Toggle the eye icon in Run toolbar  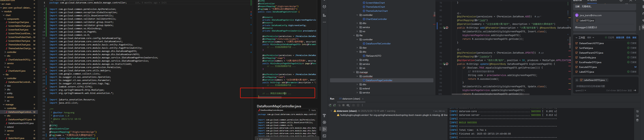pos(348,105)
